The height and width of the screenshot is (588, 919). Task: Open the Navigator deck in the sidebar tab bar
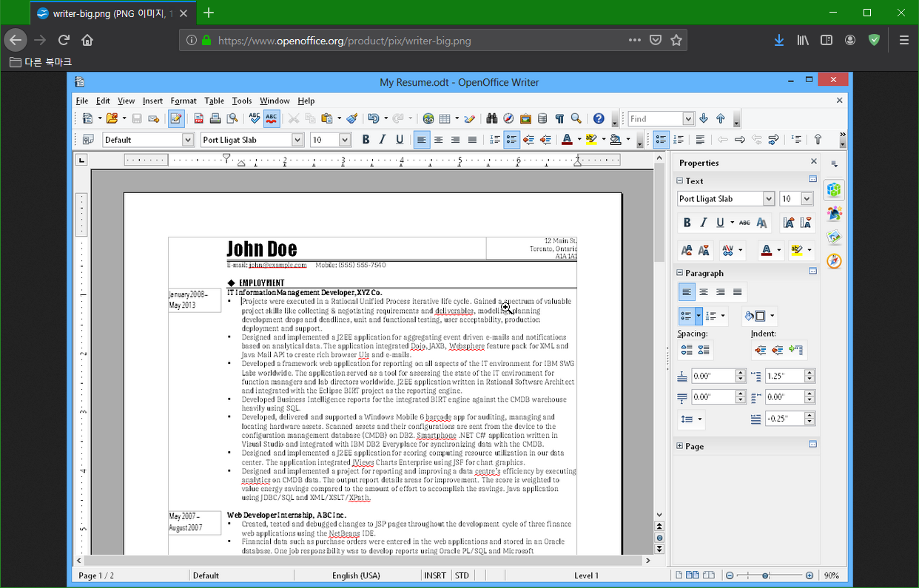(834, 261)
